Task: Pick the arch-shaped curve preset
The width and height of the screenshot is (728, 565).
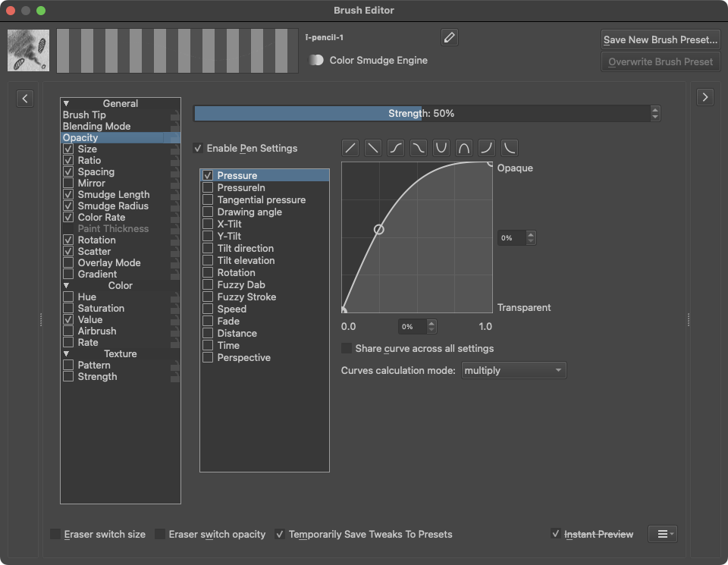Action: click(x=463, y=148)
